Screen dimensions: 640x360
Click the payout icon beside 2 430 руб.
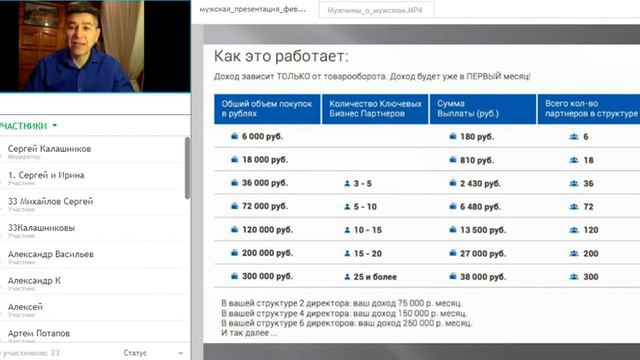453,183
